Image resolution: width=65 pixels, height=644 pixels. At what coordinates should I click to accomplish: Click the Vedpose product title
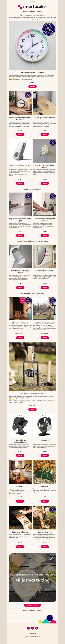pyautogui.click(x=45, y=486)
